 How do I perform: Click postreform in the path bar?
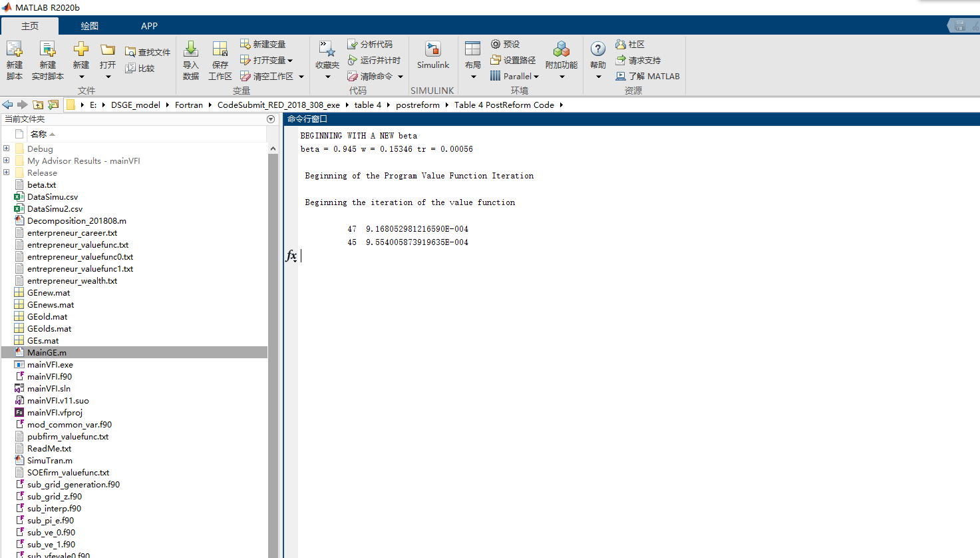tap(418, 105)
